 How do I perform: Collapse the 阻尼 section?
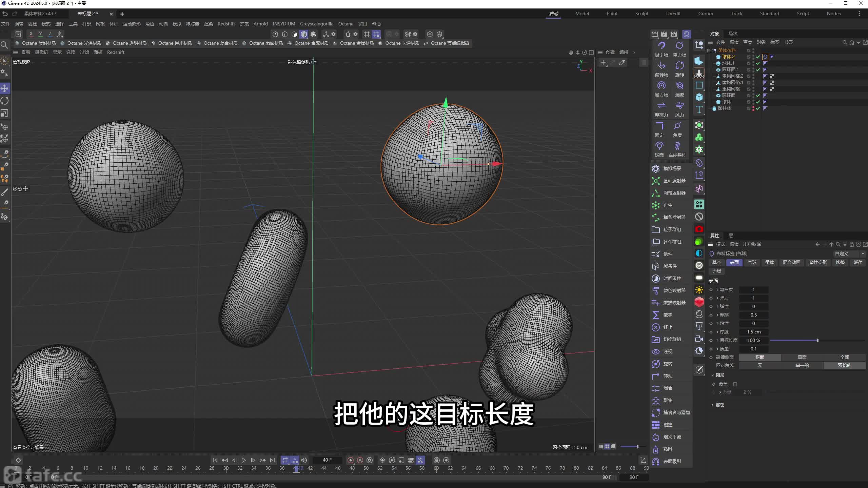(713, 375)
